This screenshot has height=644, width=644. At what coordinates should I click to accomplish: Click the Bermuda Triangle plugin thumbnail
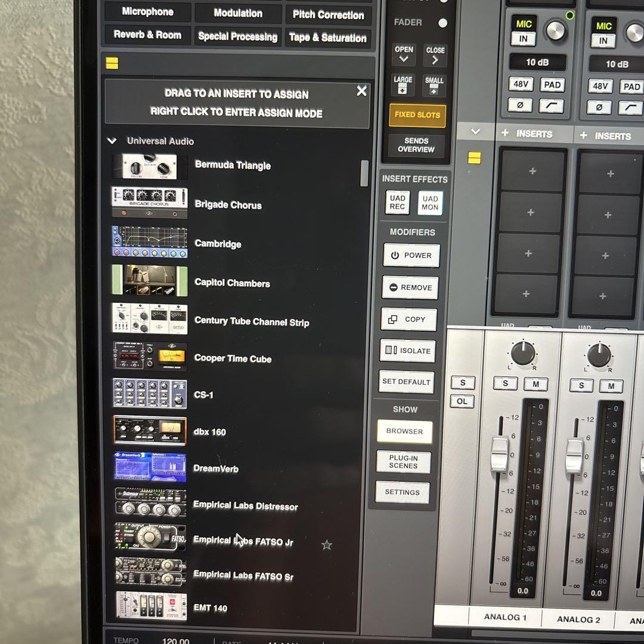pyautogui.click(x=150, y=166)
